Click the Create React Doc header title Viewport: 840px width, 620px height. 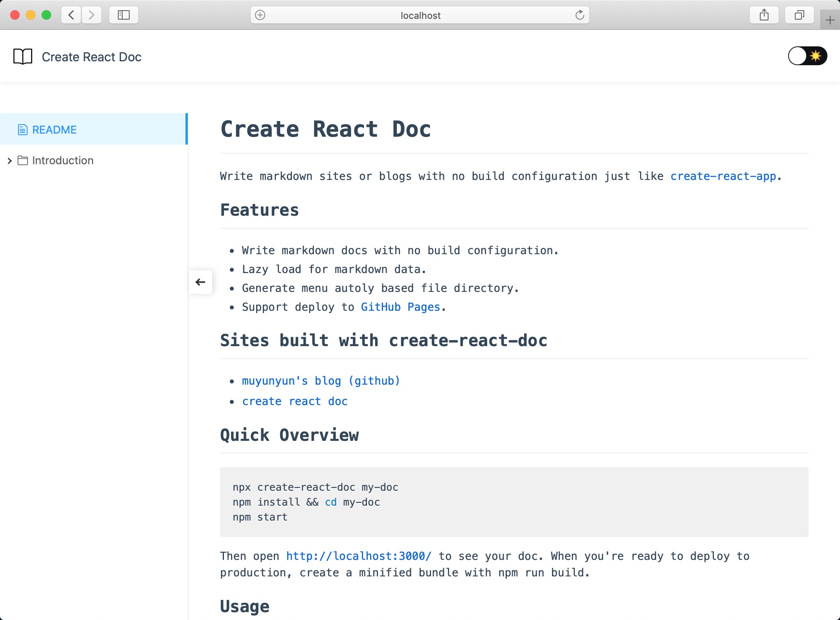pos(91,57)
